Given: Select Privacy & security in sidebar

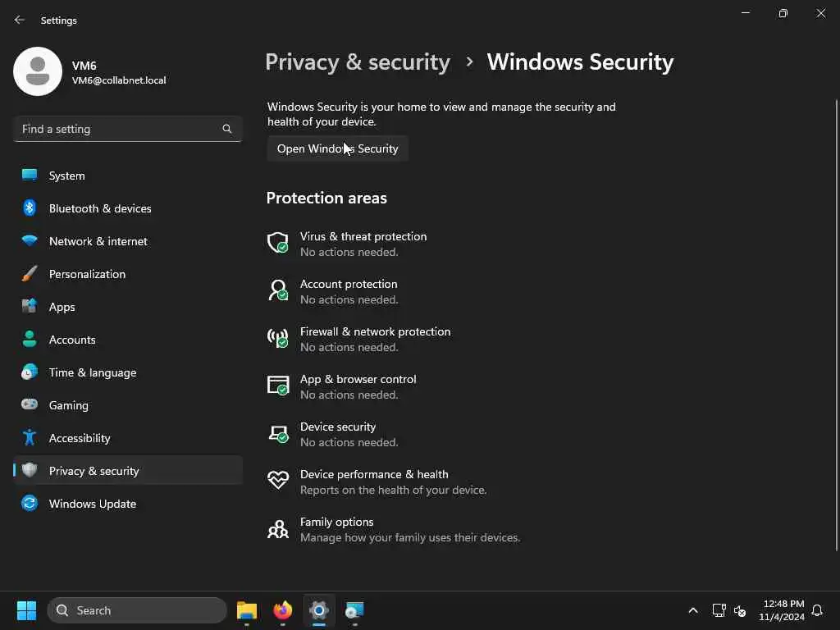Looking at the screenshot, I should (127, 470).
